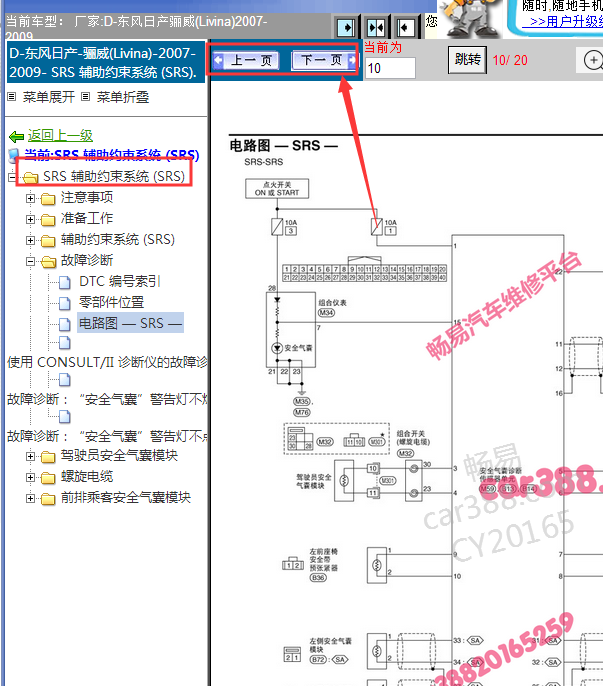603x686 pixels.
Task: Click the document icon beside 电路图 — SRS —
Action: [65, 325]
